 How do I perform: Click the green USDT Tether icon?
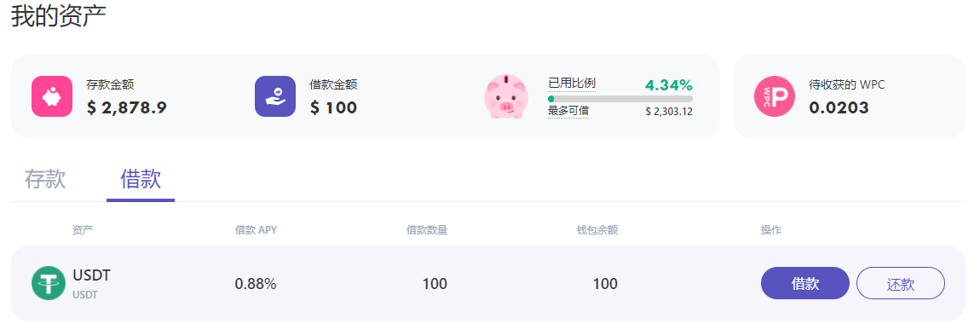point(48,283)
